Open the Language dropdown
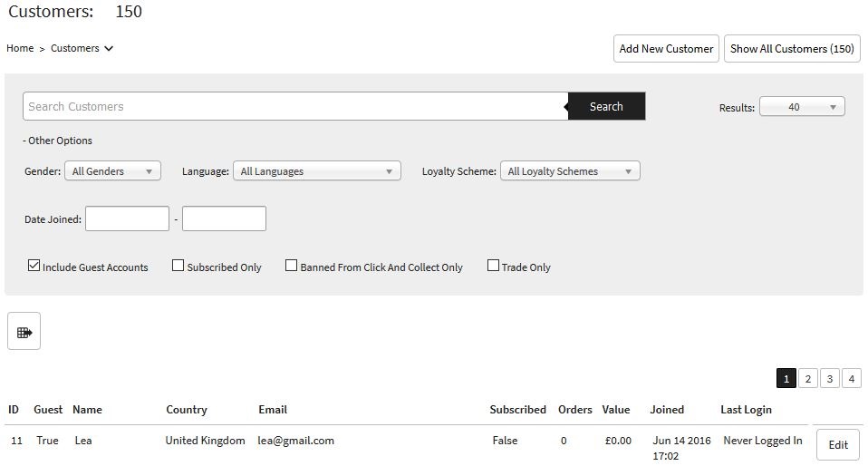This screenshot has width=868, height=466. 316,170
